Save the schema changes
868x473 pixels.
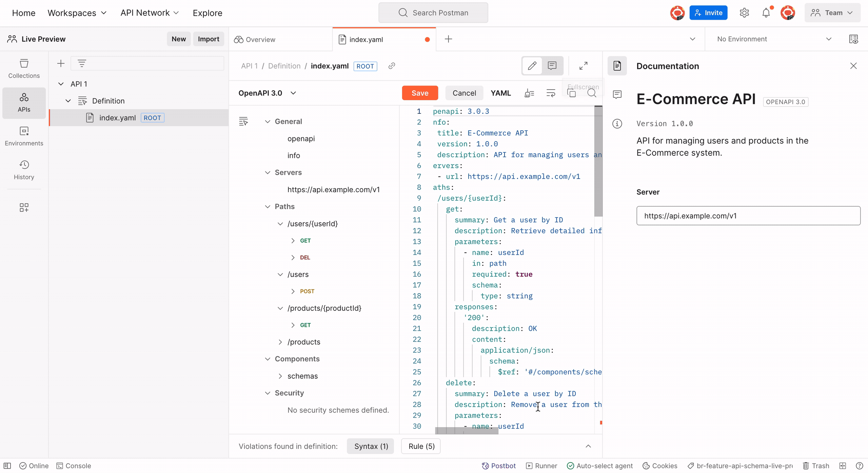[x=420, y=93]
